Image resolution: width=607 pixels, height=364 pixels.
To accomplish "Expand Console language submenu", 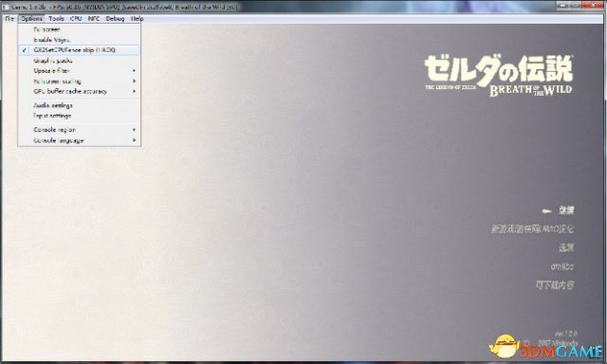I will point(79,140).
